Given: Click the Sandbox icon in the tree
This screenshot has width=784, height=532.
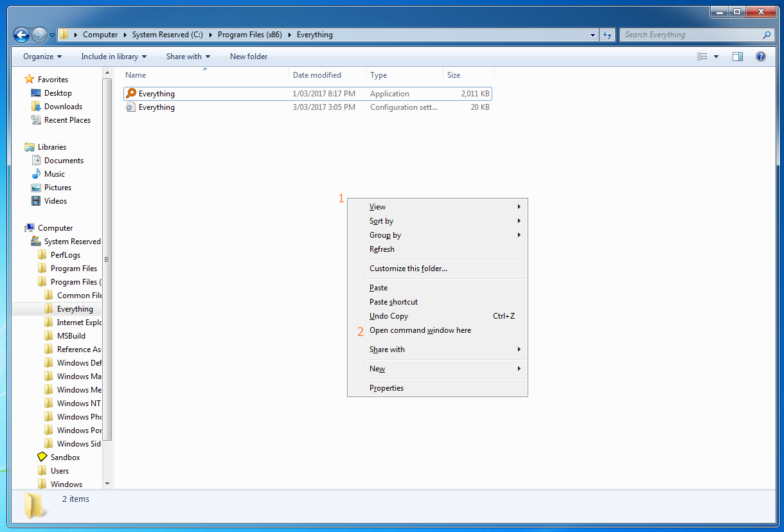Looking at the screenshot, I should point(42,457).
